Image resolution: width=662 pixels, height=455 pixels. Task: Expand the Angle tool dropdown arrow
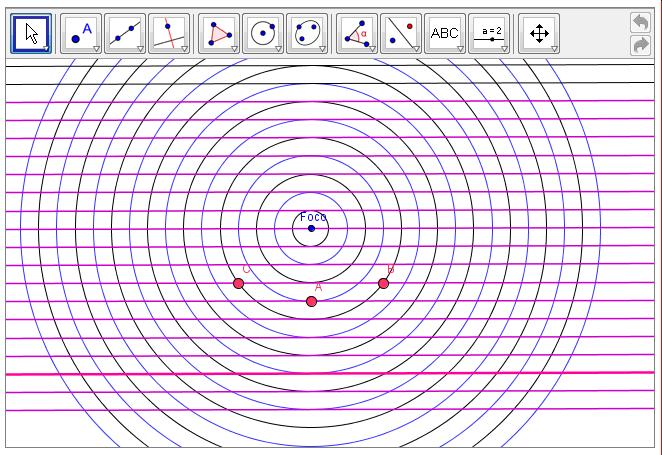click(x=372, y=48)
